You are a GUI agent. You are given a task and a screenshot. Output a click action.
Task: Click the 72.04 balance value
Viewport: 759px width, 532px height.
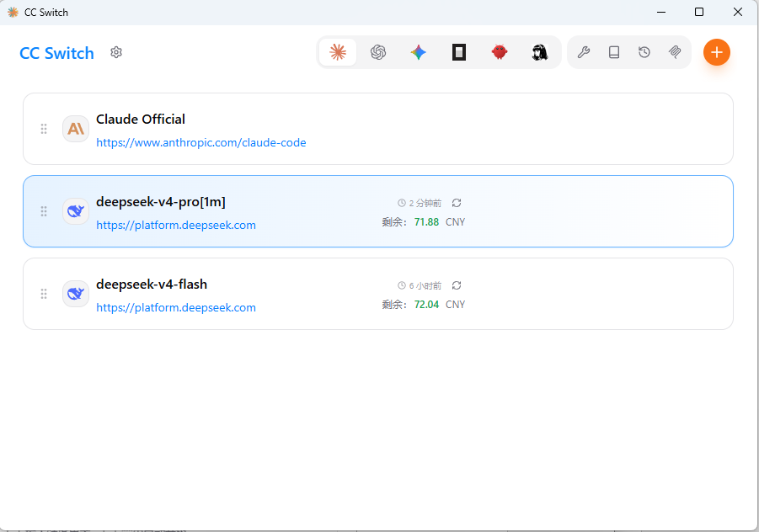pos(426,305)
